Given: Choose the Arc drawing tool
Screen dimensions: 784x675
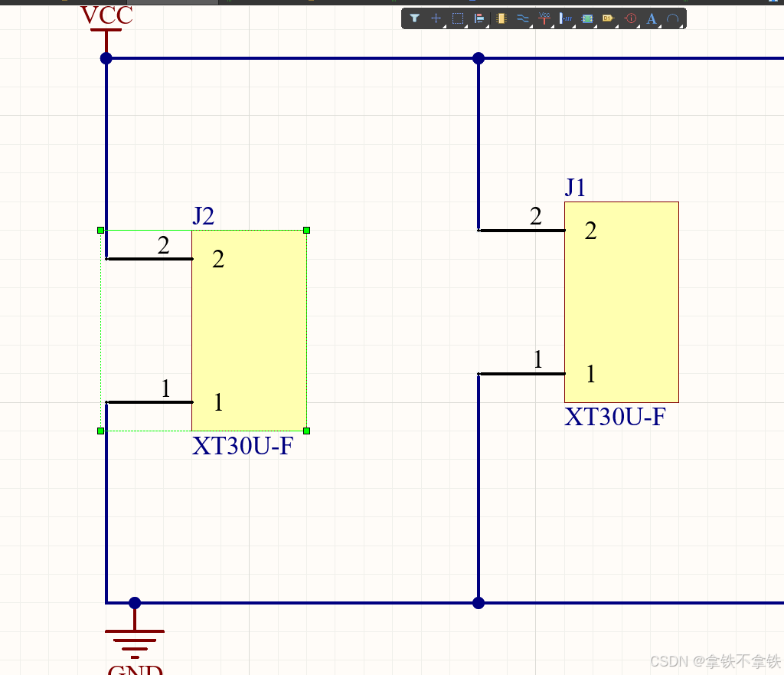Looking at the screenshot, I should 672,18.
